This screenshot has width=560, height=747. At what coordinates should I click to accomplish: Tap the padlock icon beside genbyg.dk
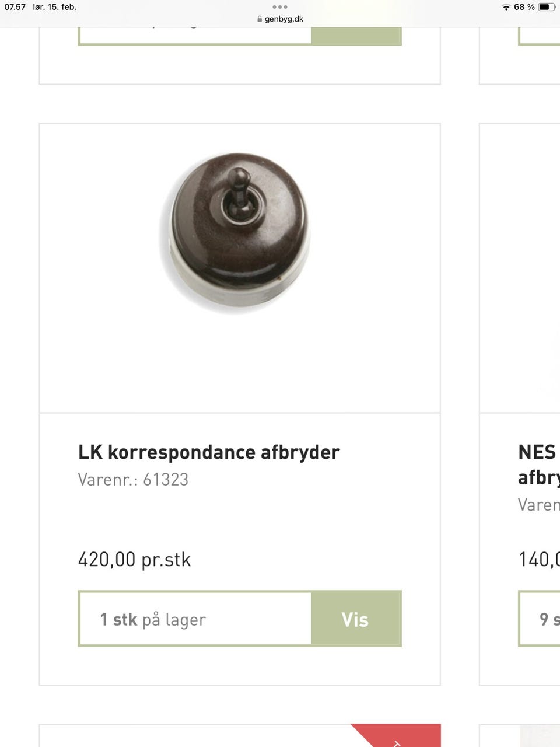click(260, 19)
